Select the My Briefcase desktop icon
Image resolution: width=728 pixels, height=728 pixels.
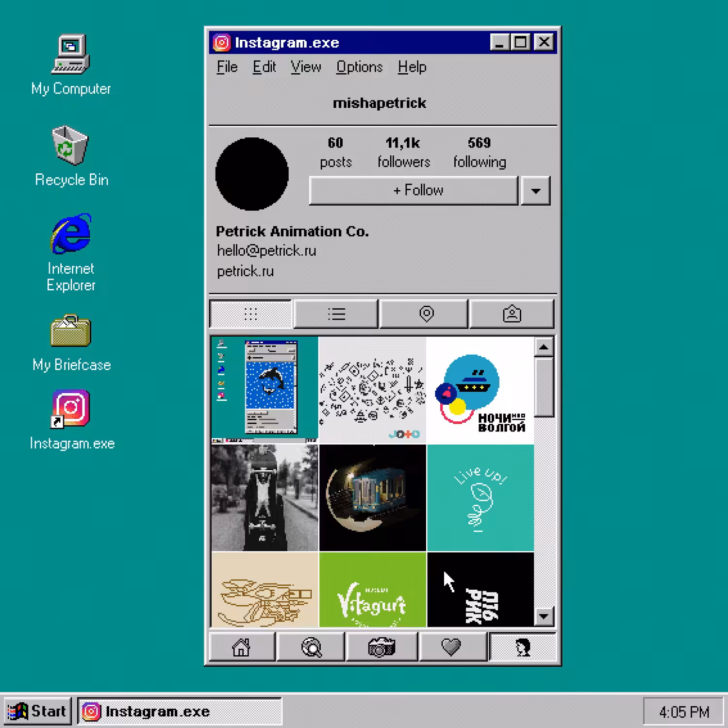coord(71,343)
